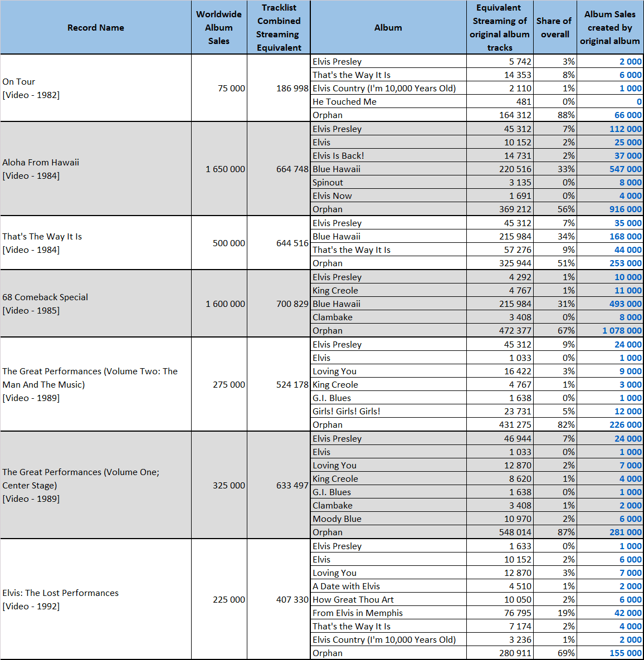Click album sales value '916 000'
Screen dimensions: 644x660
pos(626,209)
